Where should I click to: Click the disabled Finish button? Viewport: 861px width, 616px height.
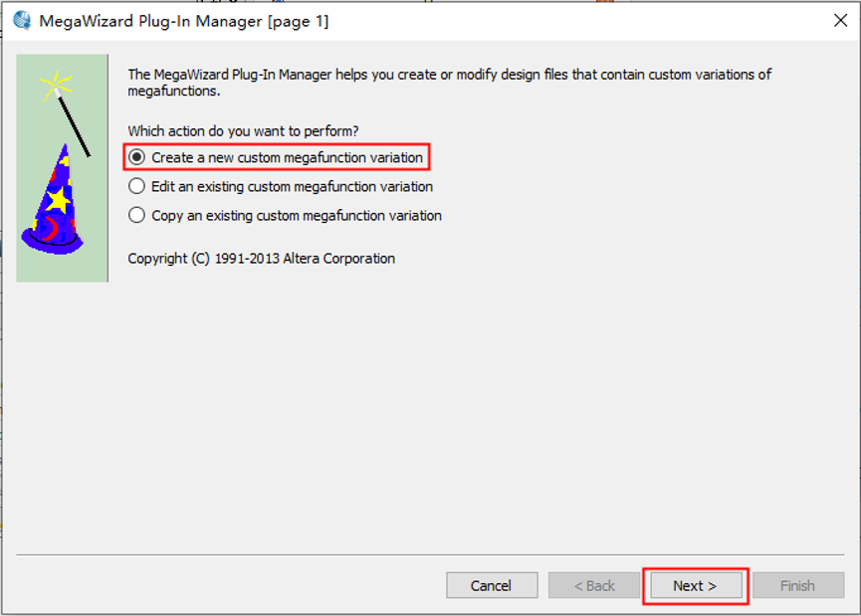796,585
